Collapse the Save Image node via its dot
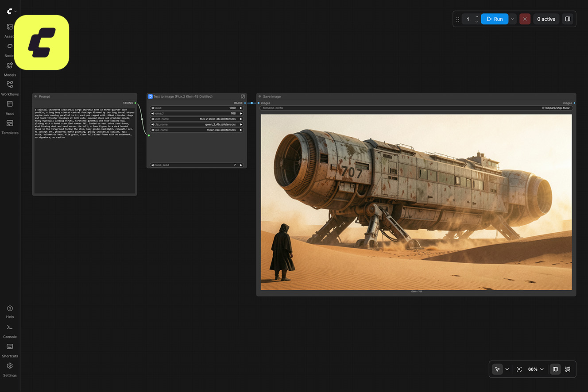This screenshot has width=588, height=392. [260, 96]
